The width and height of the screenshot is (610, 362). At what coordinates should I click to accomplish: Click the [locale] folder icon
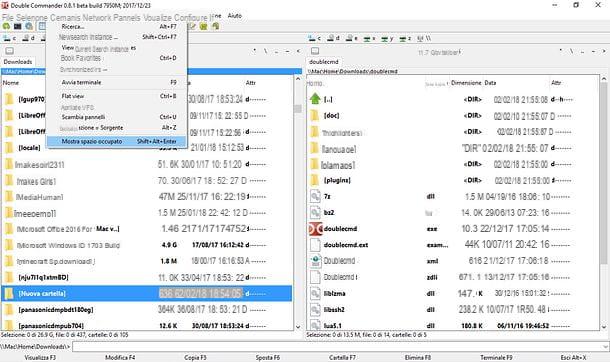pos(9,148)
